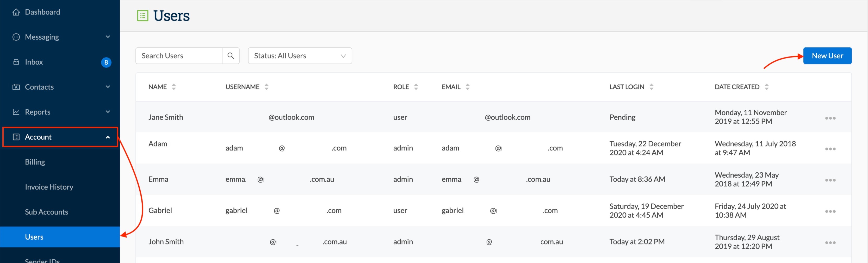Open the Invoice History page

[49, 187]
